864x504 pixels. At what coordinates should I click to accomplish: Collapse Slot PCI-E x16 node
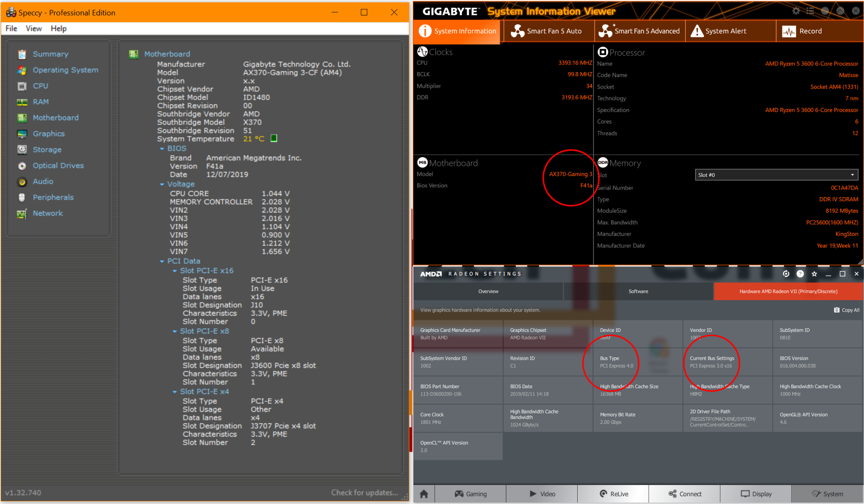(175, 271)
